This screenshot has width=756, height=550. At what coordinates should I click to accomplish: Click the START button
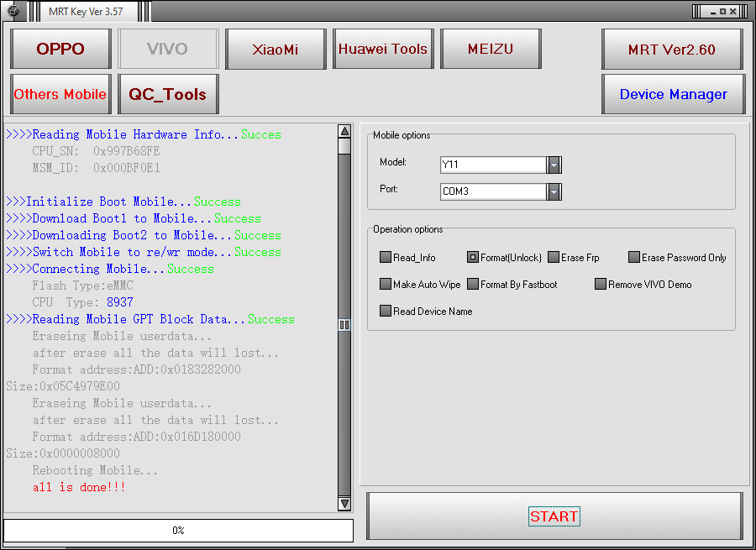pos(554,516)
